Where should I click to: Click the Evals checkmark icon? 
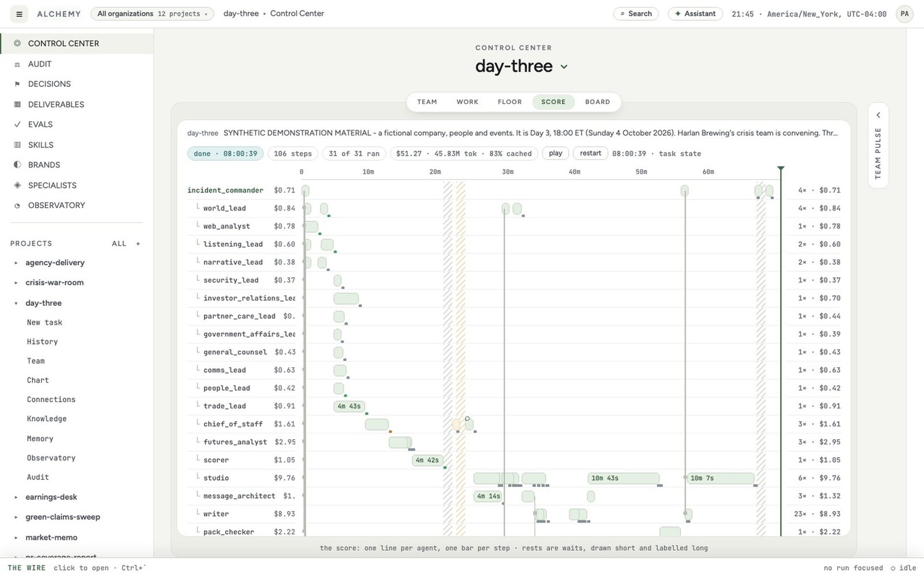coord(17,125)
